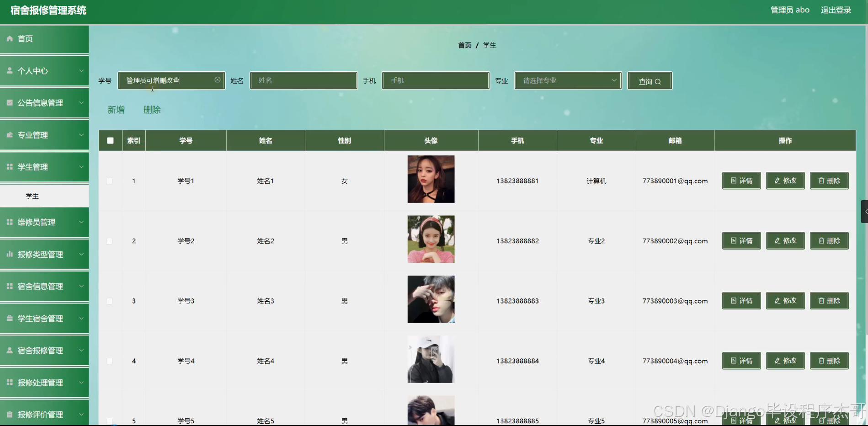Click the collapse arrow handle at the right edge

[x=865, y=212]
